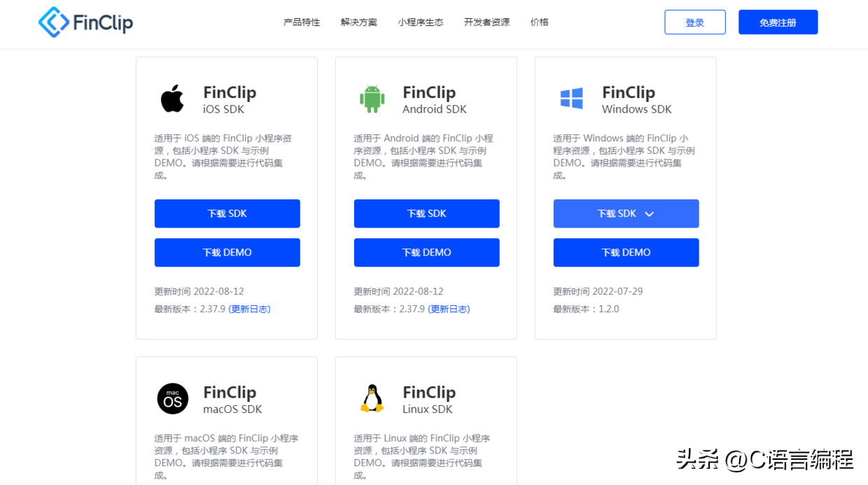Click the macOS black circle icon

(x=172, y=399)
